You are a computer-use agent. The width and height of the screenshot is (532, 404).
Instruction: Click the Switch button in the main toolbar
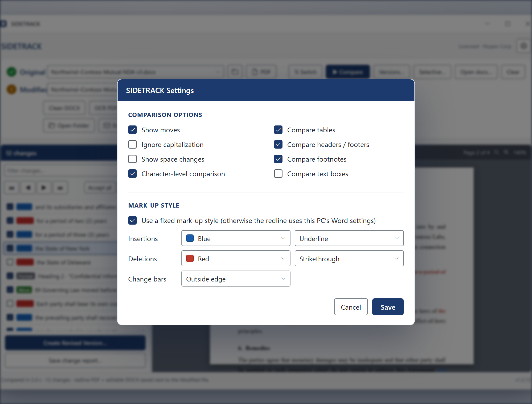306,72
